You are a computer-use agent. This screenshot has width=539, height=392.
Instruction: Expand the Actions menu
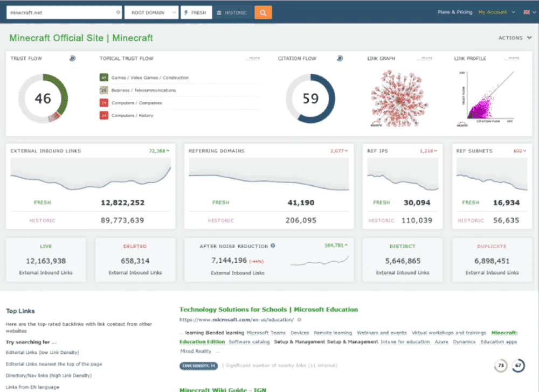(x=515, y=38)
